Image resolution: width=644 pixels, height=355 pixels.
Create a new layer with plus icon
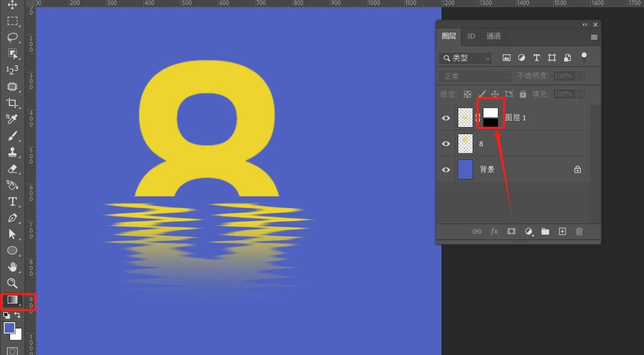[x=562, y=231]
